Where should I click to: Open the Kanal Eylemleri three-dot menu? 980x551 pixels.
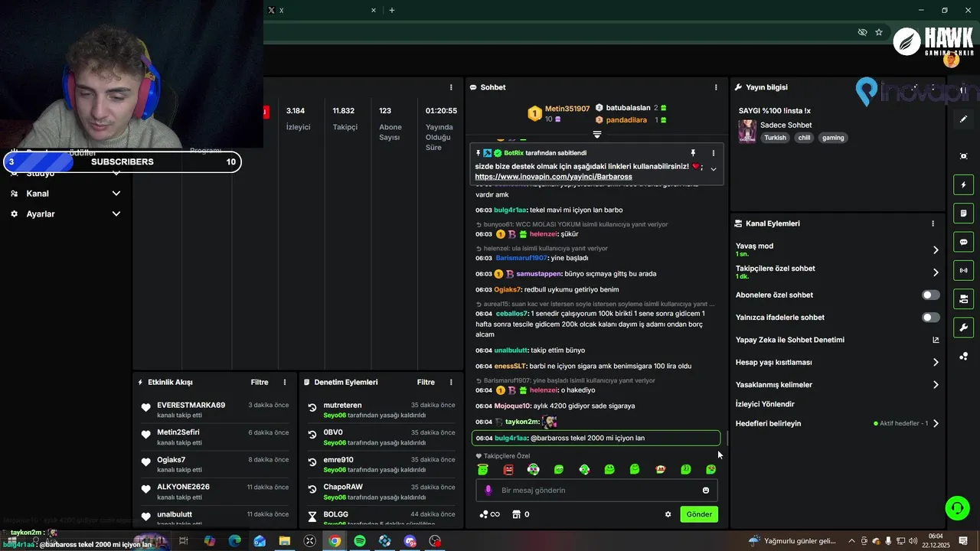click(x=933, y=223)
